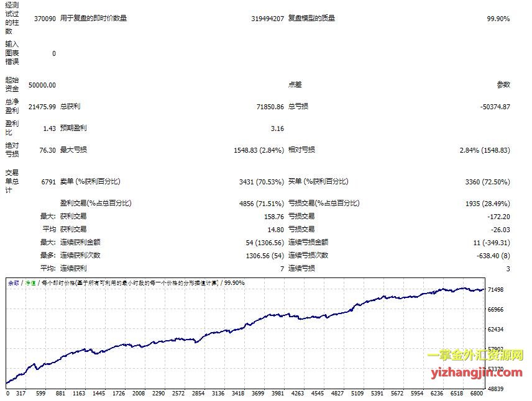
Task: Select the net profit value 21475.99
Action: click(x=42, y=107)
